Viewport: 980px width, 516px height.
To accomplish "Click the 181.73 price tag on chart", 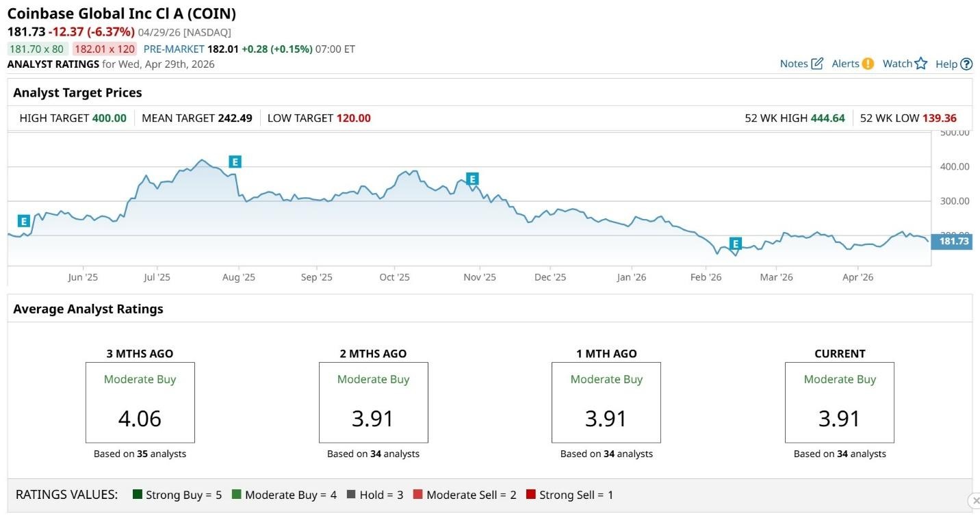I will click(953, 241).
